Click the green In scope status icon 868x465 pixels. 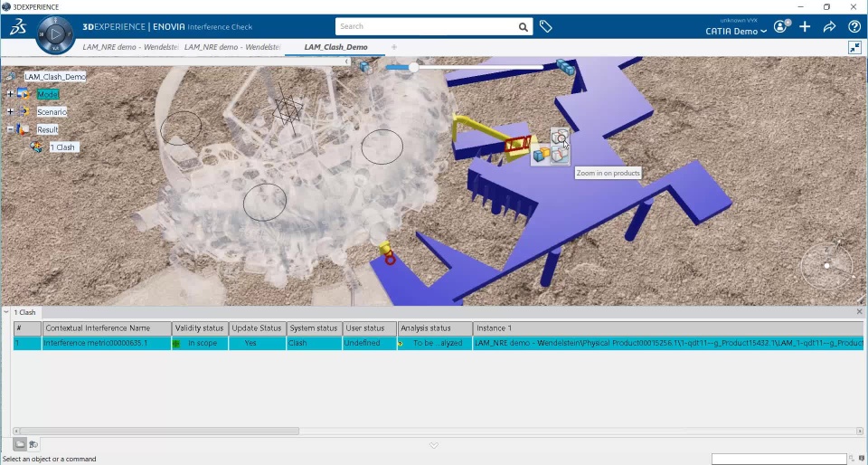click(176, 344)
